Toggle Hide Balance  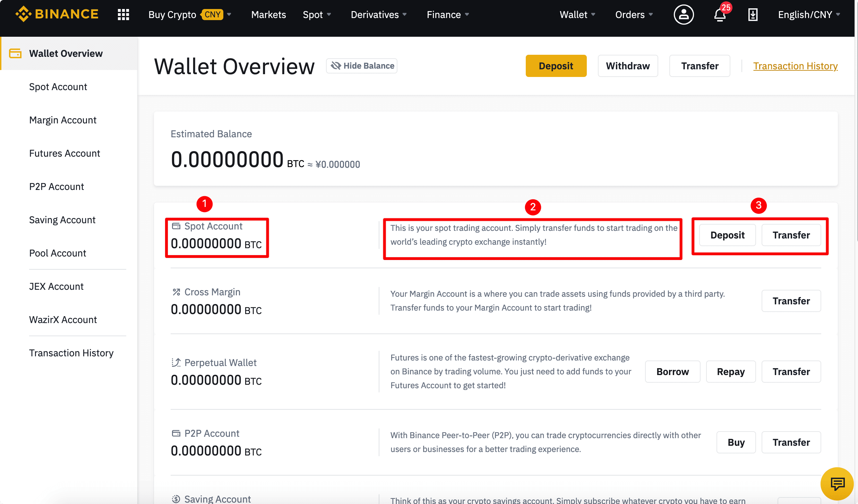tap(362, 66)
